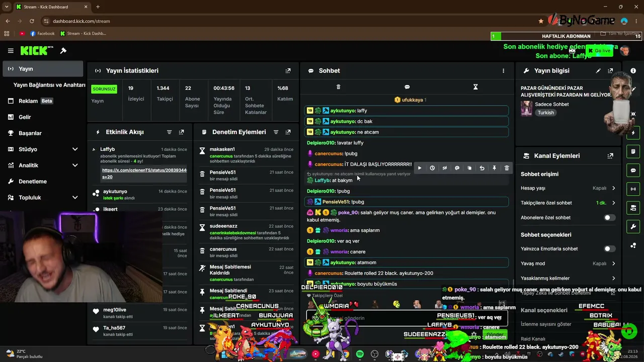Open the Yavaş mod setting chevron

(x=613, y=263)
